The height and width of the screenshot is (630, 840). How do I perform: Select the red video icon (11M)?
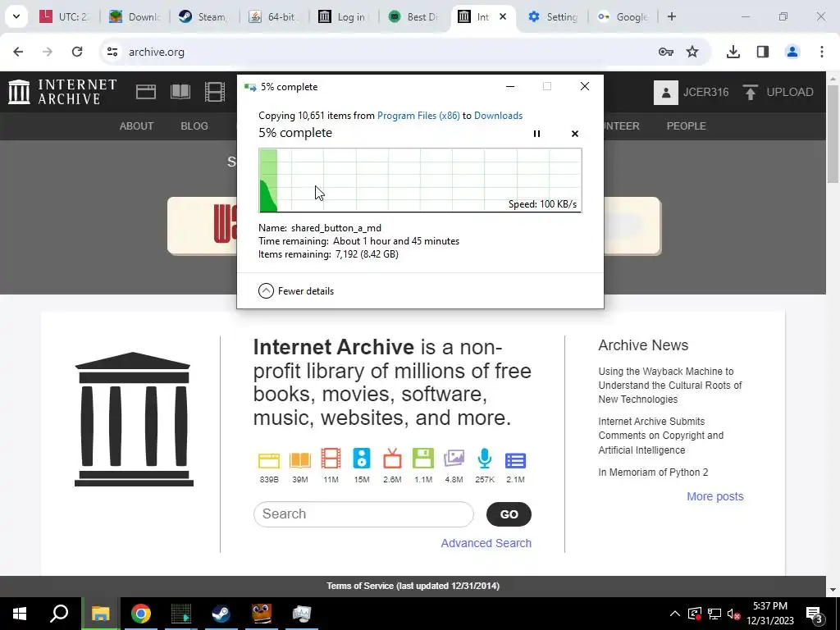[x=331, y=459]
